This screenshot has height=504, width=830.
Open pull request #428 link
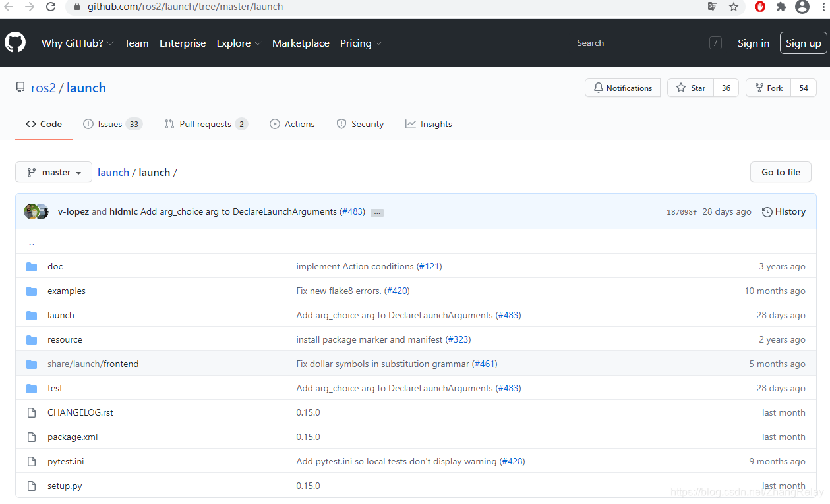pyautogui.click(x=512, y=461)
